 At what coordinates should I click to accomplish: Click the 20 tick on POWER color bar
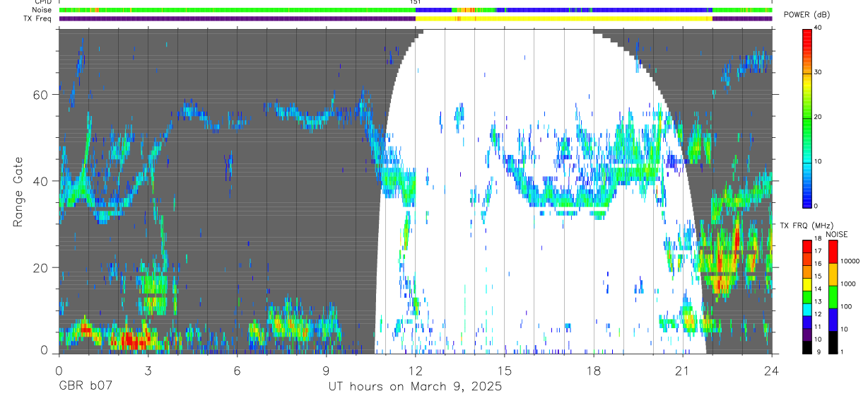pyautogui.click(x=818, y=117)
